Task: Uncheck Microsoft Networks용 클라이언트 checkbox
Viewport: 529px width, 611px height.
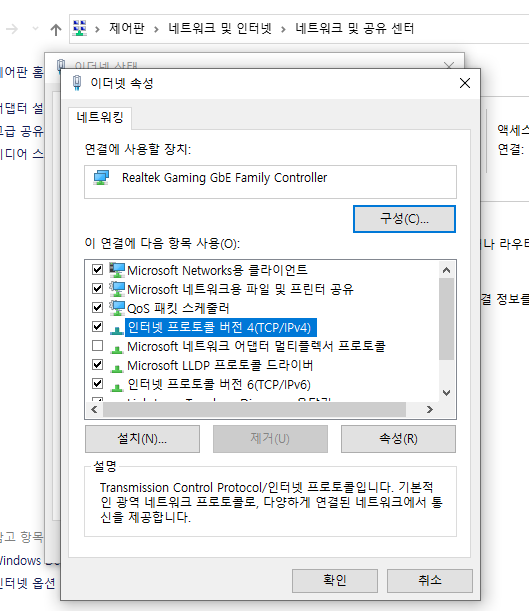Action: pyautogui.click(x=97, y=269)
